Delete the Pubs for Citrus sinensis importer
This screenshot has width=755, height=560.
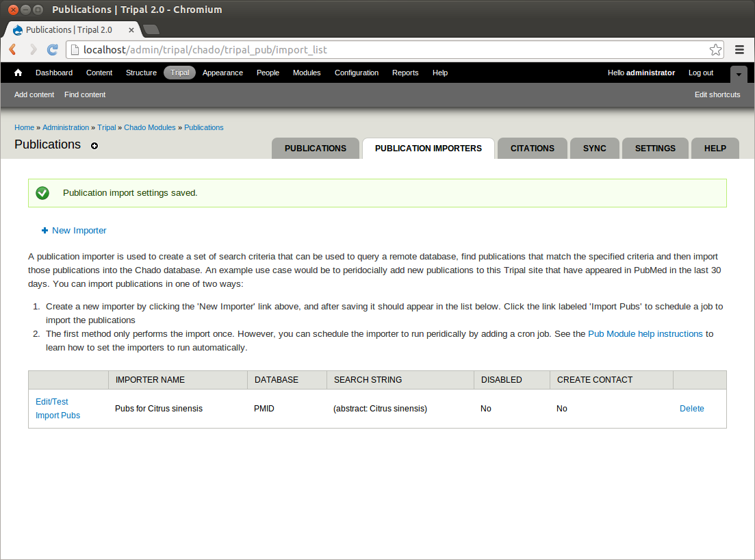[691, 409]
